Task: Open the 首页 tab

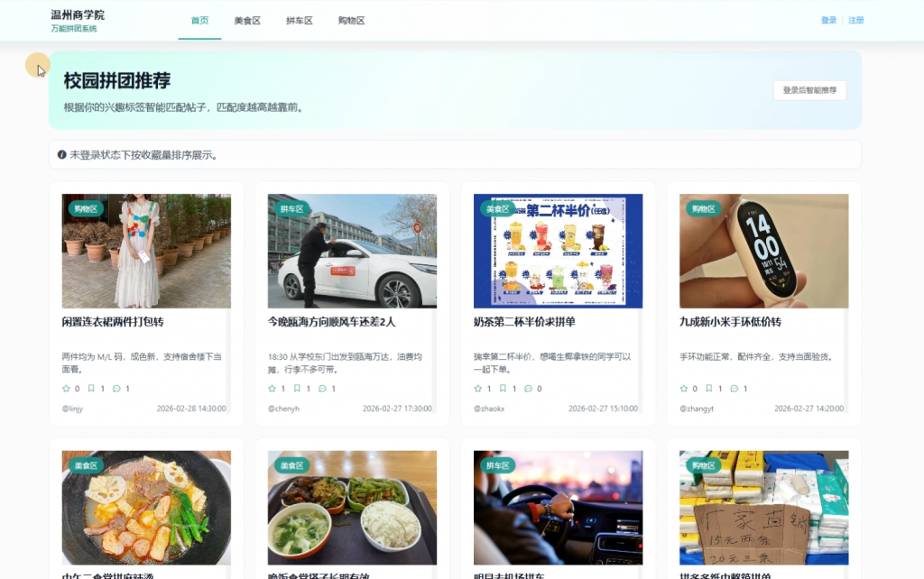Action: (x=199, y=21)
